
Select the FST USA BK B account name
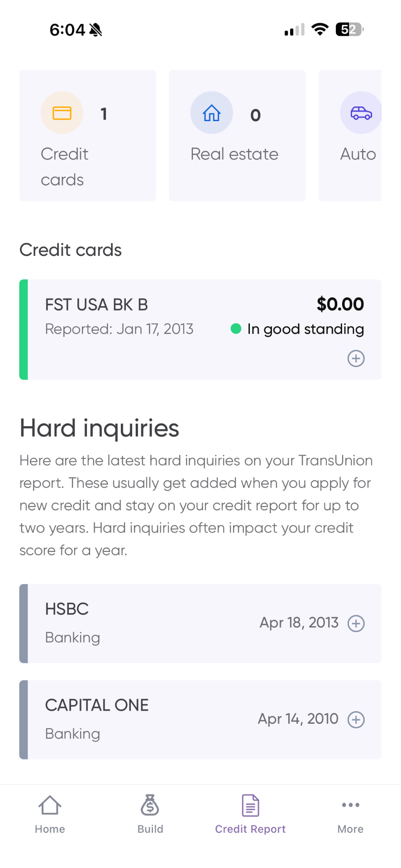(96, 305)
